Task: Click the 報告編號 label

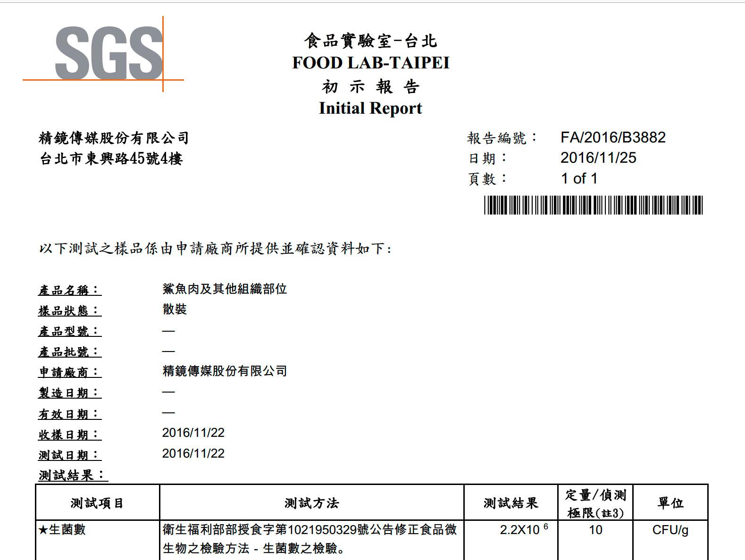Action: tap(502, 138)
